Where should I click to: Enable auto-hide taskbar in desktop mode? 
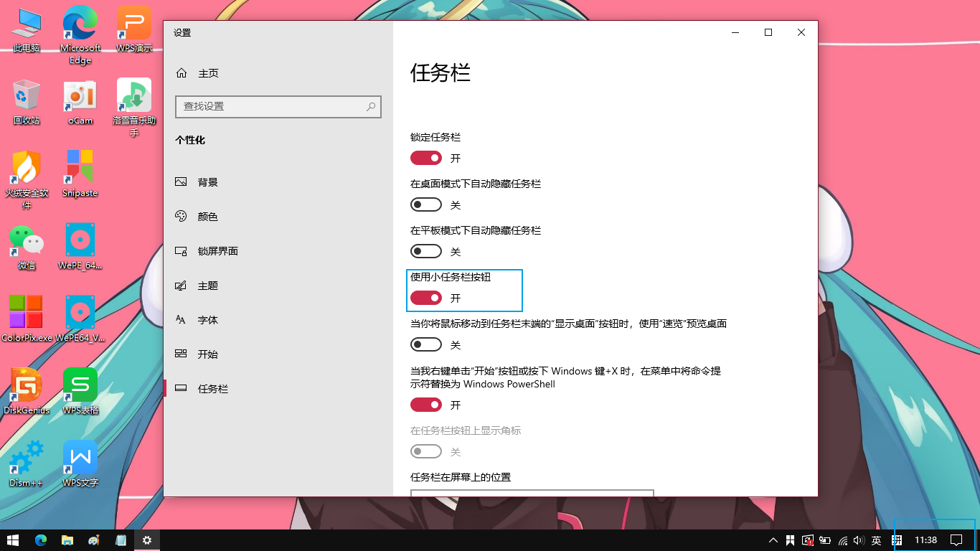(x=426, y=204)
